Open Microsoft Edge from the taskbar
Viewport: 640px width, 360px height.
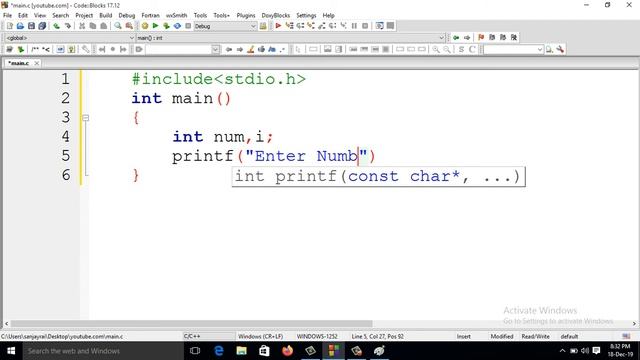pyautogui.click(x=219, y=351)
